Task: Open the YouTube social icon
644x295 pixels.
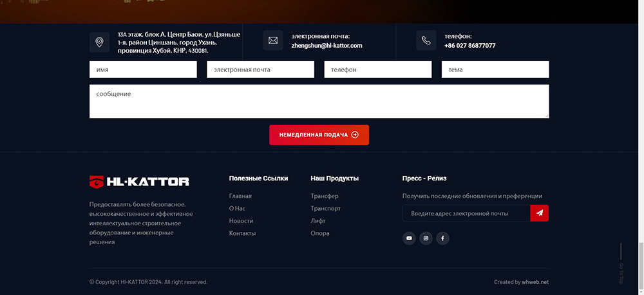Action: tap(409, 238)
